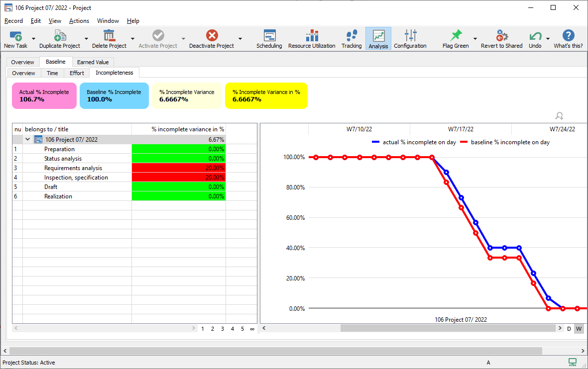
Task: Select the Preparation task row
Action: click(119, 149)
